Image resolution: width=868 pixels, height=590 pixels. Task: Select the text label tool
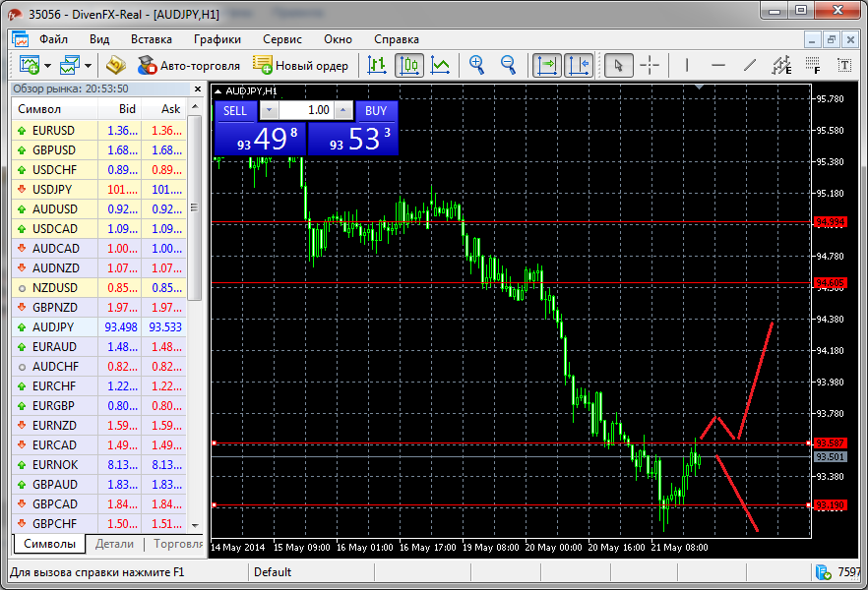pyautogui.click(x=844, y=65)
